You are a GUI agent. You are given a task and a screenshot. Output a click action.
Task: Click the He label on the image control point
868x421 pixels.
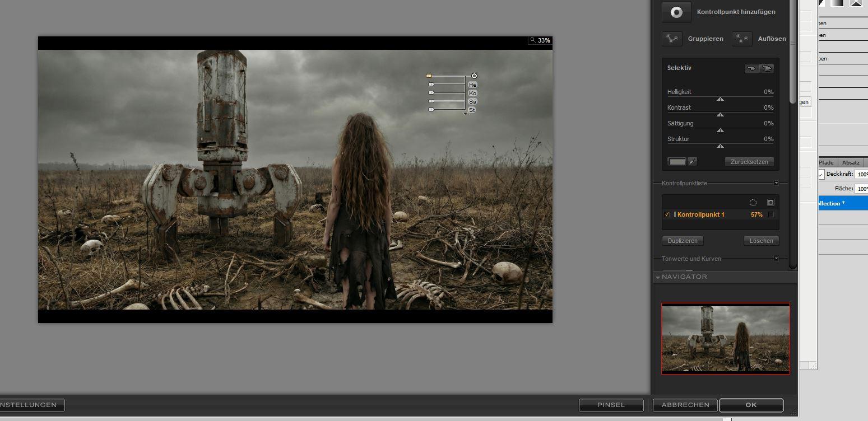472,85
